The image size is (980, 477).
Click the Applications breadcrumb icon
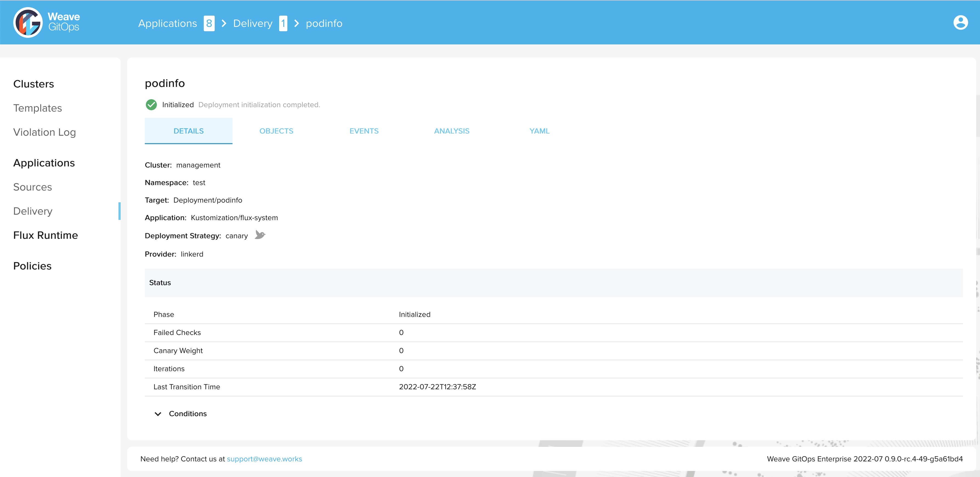click(x=210, y=23)
